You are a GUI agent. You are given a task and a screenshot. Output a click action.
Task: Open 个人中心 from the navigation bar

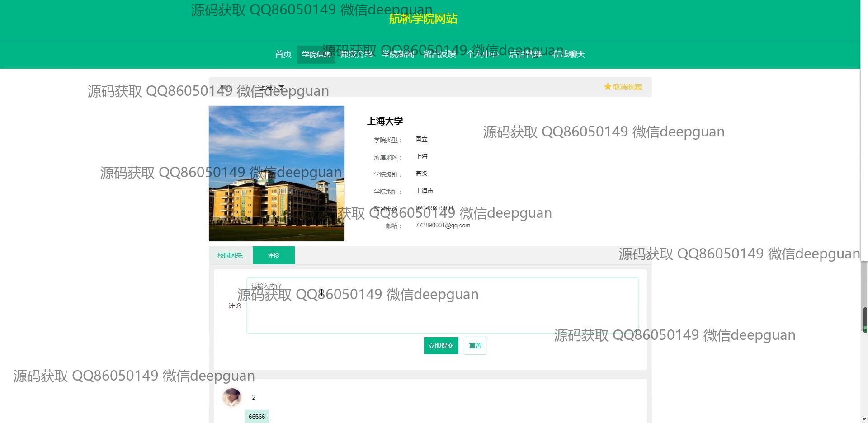pos(482,54)
